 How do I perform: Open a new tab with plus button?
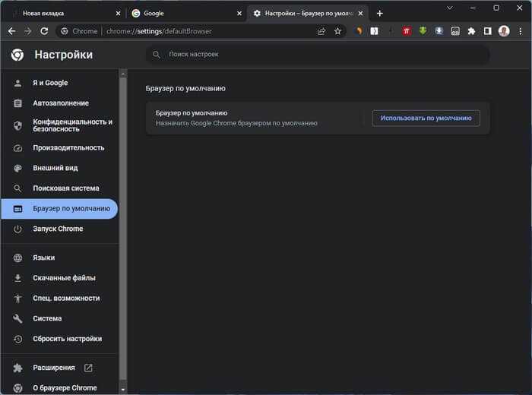(x=380, y=13)
